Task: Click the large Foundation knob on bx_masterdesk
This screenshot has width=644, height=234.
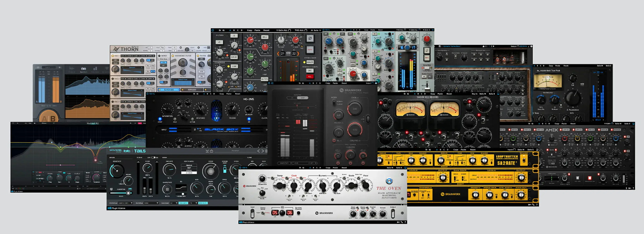Action: (573, 98)
